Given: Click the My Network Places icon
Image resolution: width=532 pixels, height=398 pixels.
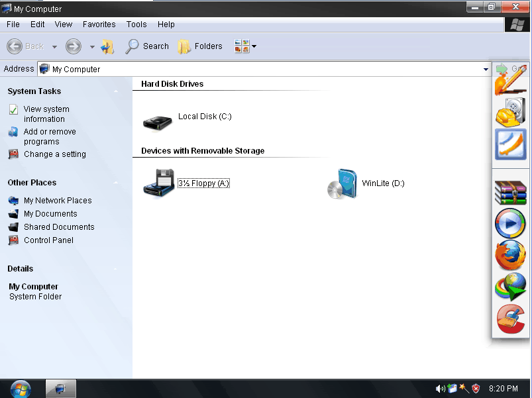Looking at the screenshot, I should point(13,201).
